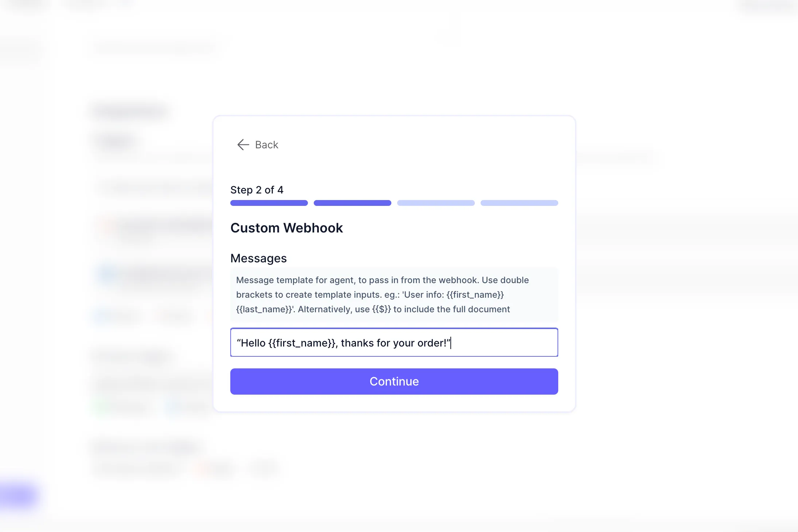Image resolution: width=798 pixels, height=532 pixels.
Task: Focus the message template input field
Action: pyautogui.click(x=503, y=343)
